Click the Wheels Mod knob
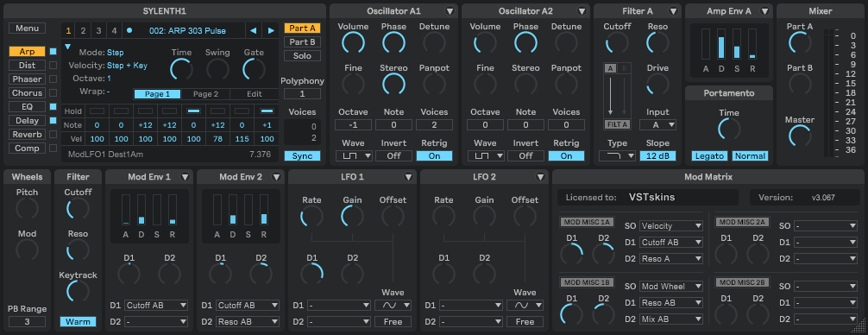This screenshot has height=335, width=868. (27, 250)
